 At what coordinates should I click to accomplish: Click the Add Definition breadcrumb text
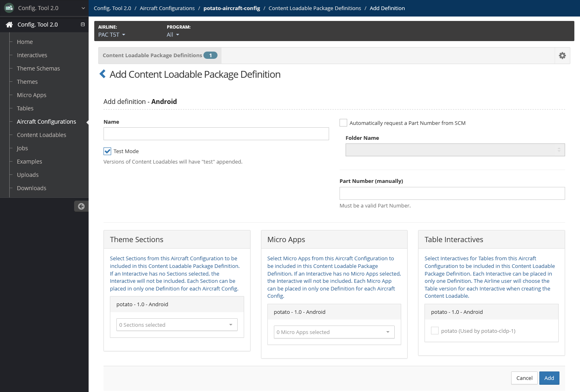pos(387,8)
